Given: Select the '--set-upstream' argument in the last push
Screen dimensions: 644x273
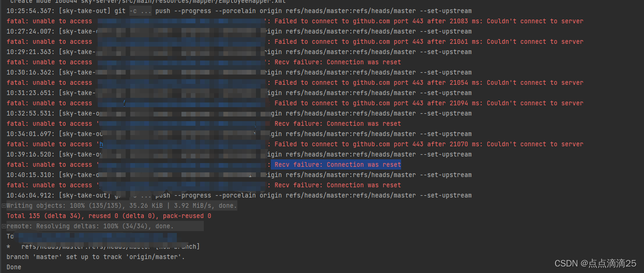Looking at the screenshot, I should click(x=447, y=195).
